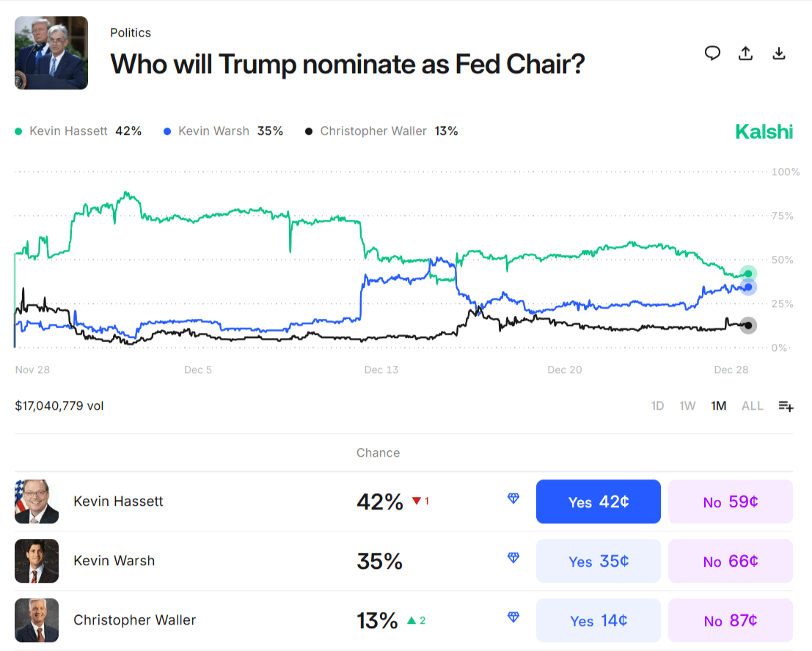Screen dimensions: 812x651
Task: Click the download icon
Action: (x=779, y=54)
